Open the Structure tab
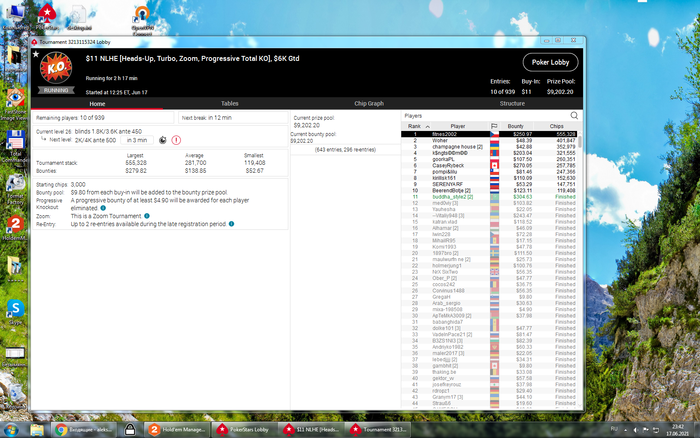700x438 pixels. [512, 104]
